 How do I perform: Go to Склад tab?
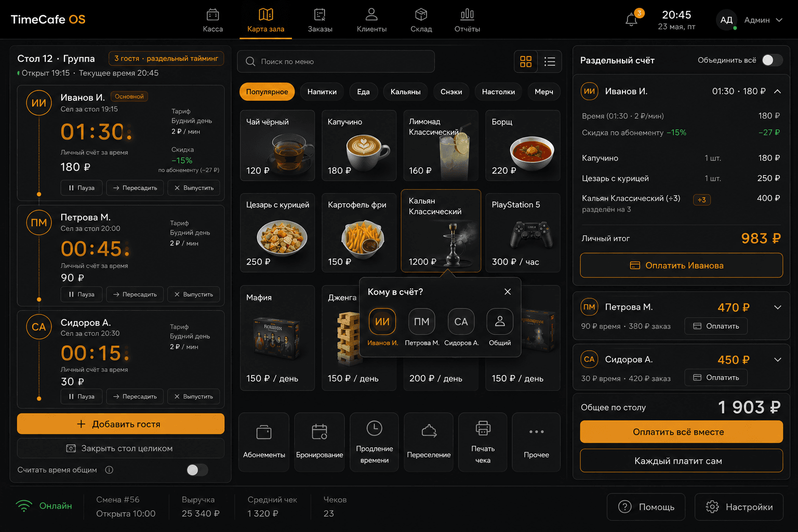(421, 21)
